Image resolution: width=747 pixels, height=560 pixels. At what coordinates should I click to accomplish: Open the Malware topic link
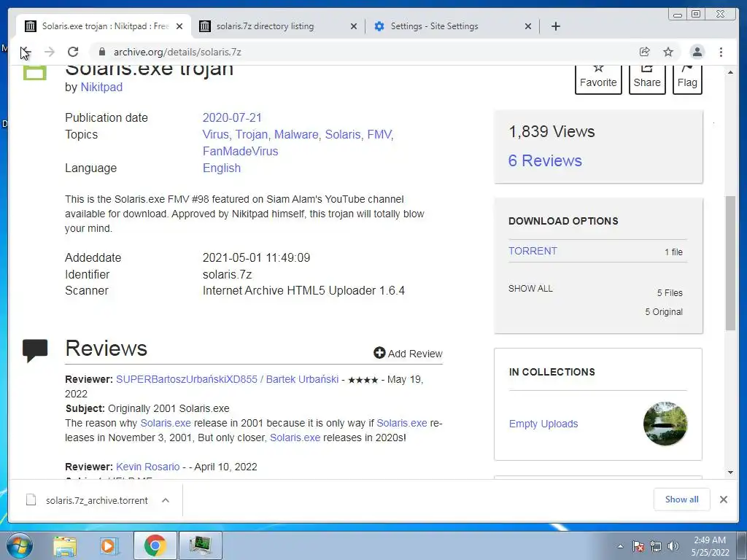296,134
